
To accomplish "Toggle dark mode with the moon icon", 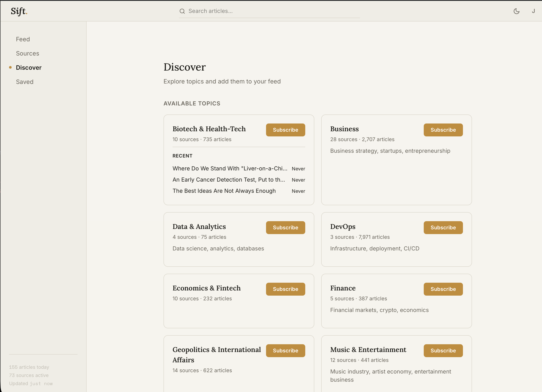I will pyautogui.click(x=516, y=11).
